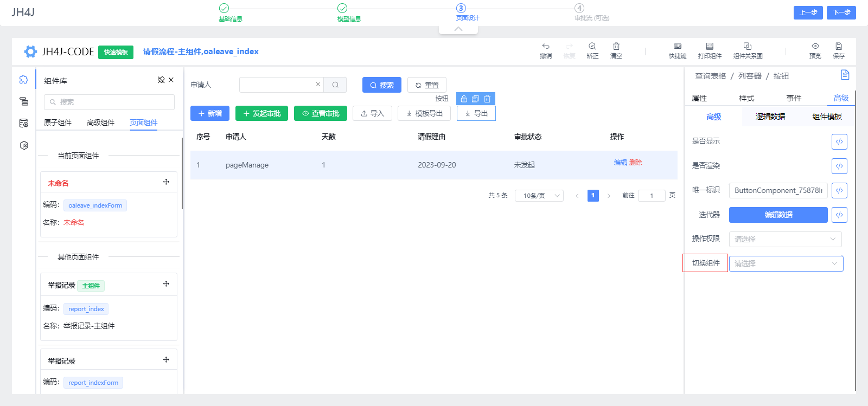Image resolution: width=868 pixels, height=406 pixels.
Task: Go to the 模型信息 step
Action: [348, 12]
